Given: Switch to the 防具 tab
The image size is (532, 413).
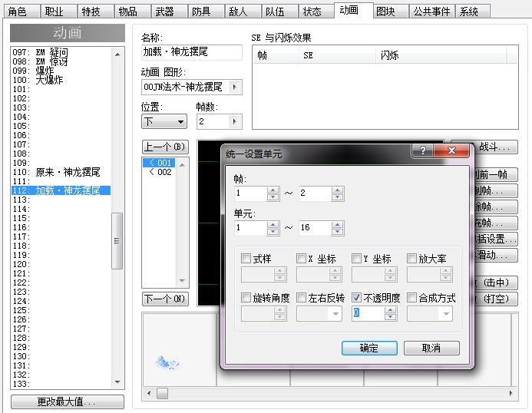Looking at the screenshot, I should (207, 12).
